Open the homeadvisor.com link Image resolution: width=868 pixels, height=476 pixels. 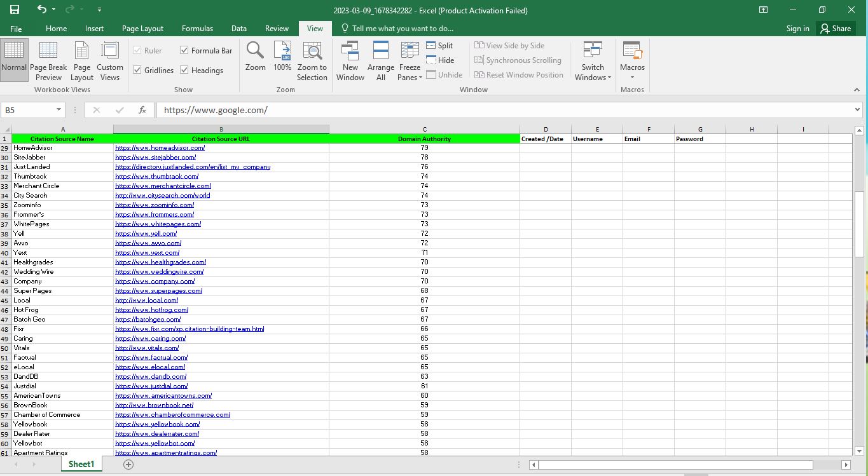click(x=160, y=148)
